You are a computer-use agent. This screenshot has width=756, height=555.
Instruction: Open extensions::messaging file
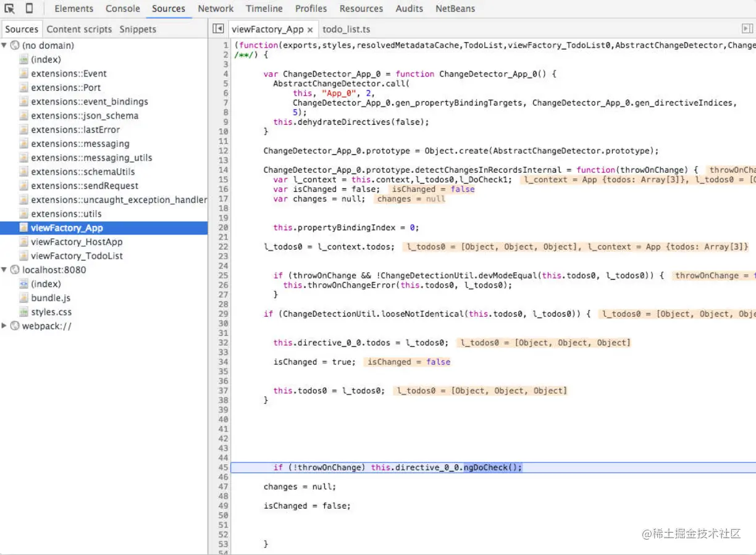coord(80,144)
